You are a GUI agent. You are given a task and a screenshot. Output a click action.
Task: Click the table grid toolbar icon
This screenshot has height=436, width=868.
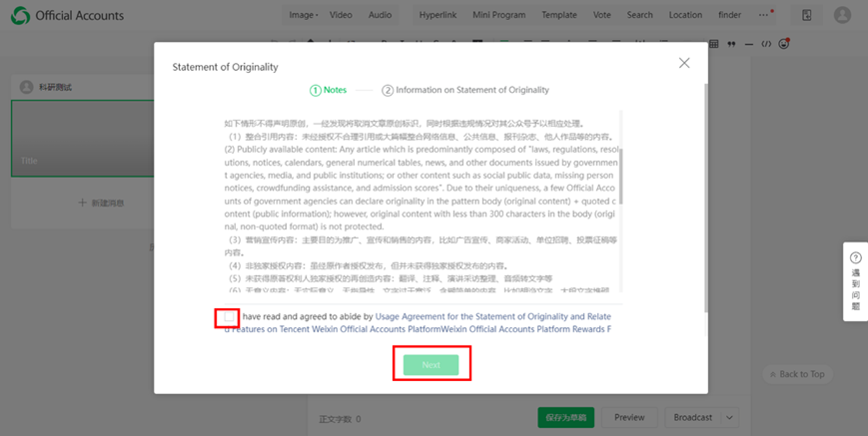point(713,44)
